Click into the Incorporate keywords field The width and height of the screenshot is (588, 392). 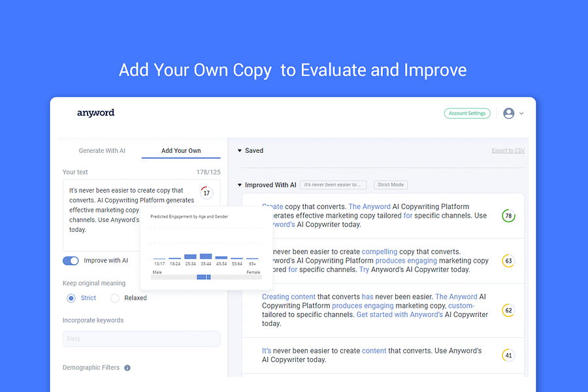(x=141, y=338)
